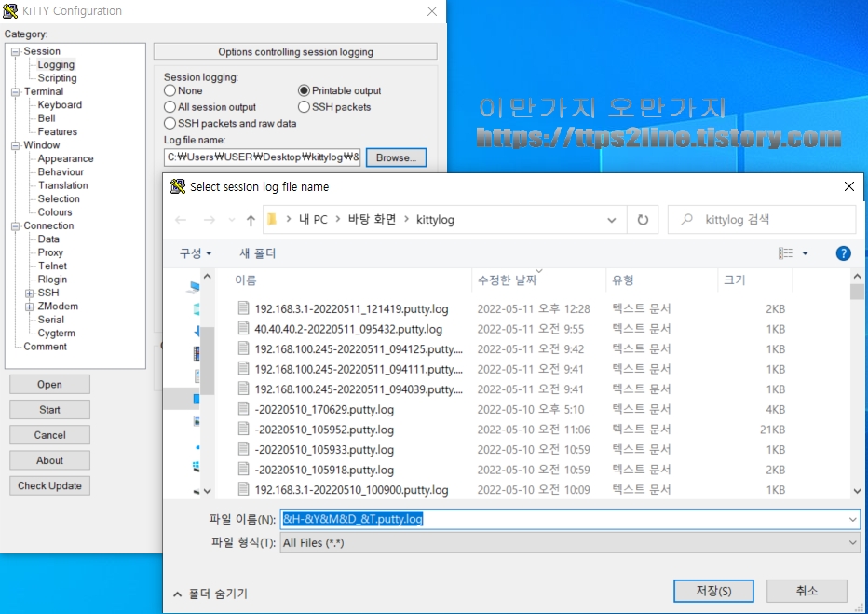
Task: Click the 취소 cancel button
Action: point(807,591)
